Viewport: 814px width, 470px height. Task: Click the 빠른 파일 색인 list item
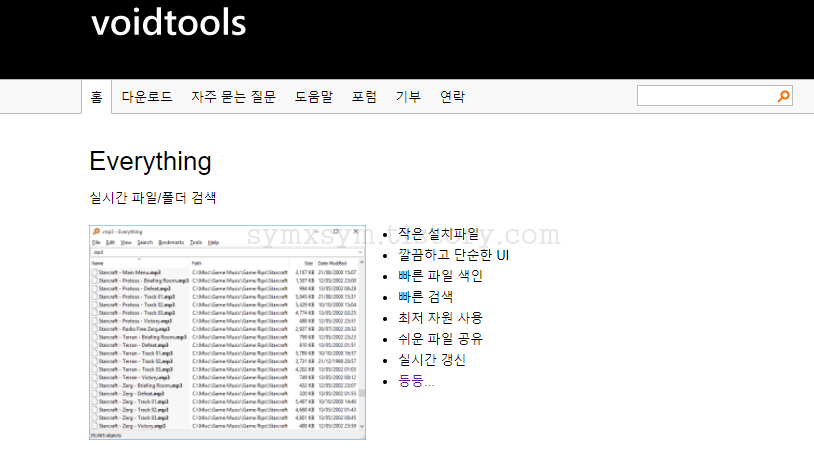(440, 276)
